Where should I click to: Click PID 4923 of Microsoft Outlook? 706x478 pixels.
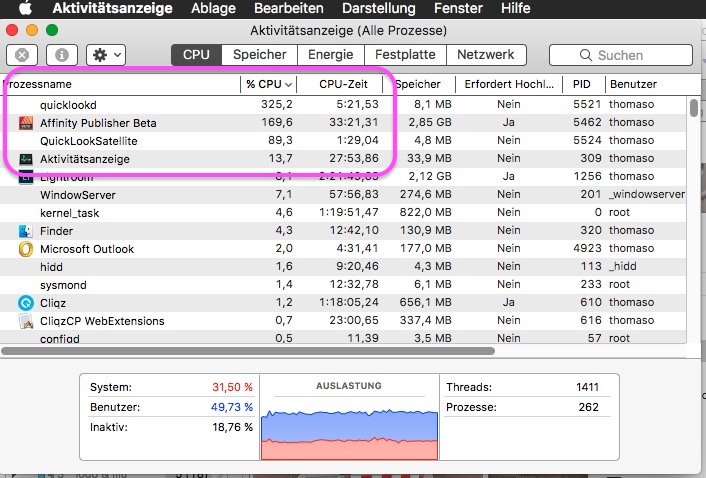click(x=587, y=248)
